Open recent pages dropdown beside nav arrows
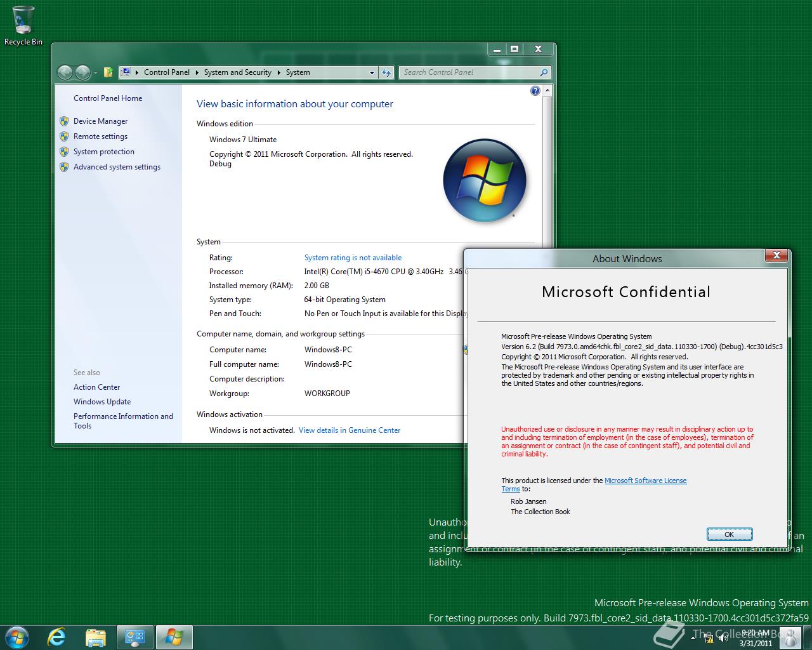This screenshot has height=650, width=812. click(95, 73)
